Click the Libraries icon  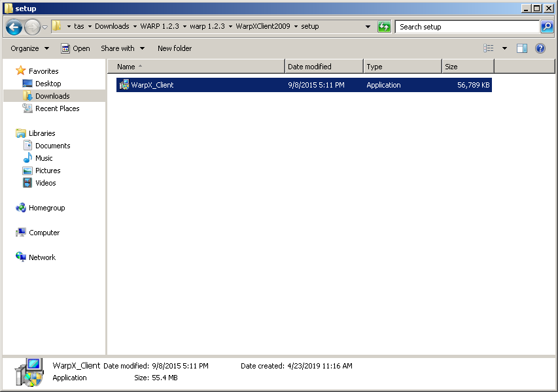21,133
